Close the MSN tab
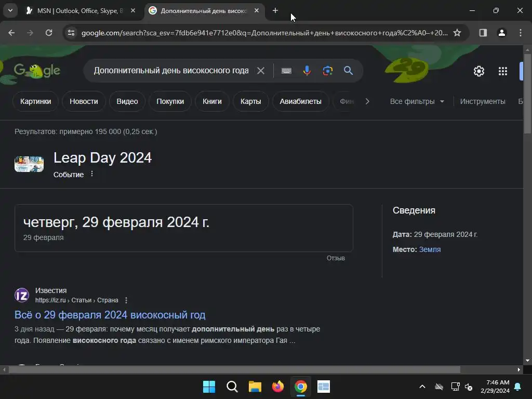Image resolution: width=532 pixels, height=399 pixels. pyautogui.click(x=133, y=10)
